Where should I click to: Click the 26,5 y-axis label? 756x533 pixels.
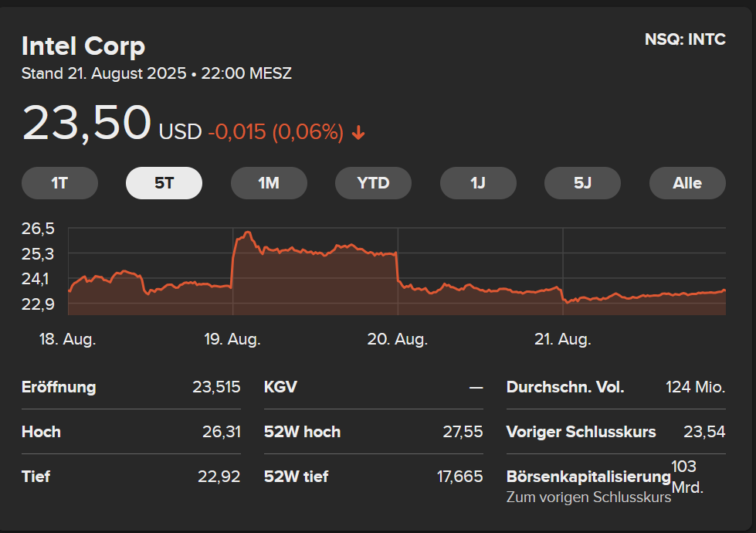38,229
